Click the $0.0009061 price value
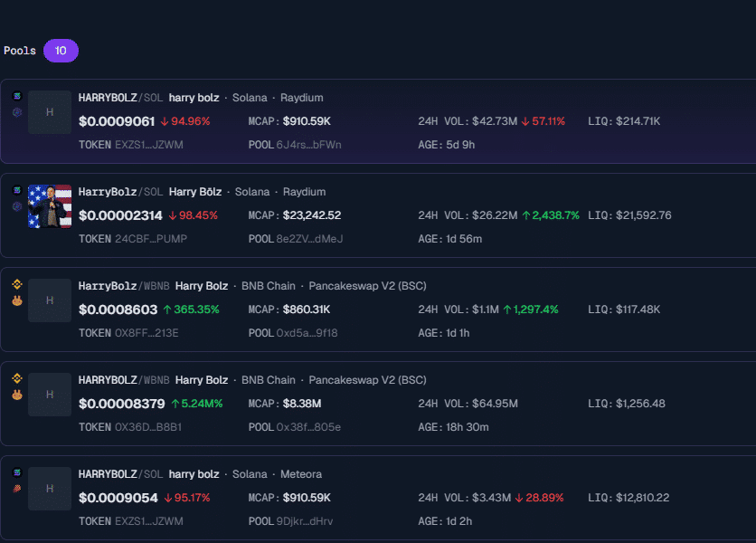 (117, 121)
